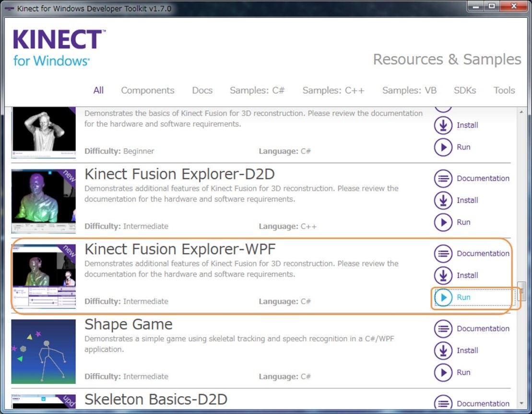Image resolution: width=532 pixels, height=414 pixels.
Task: Click the Kinect Fusion Explorer-D2D thumbnail
Action: 44,201
